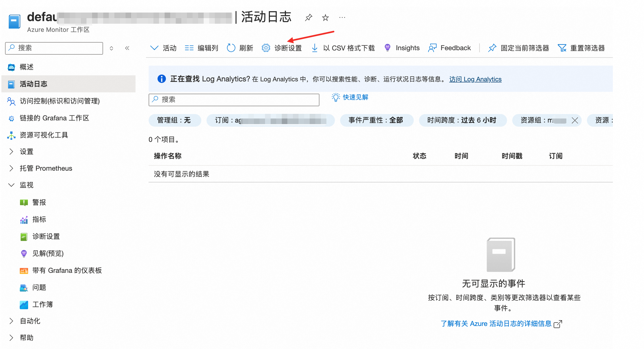644x349 pixels.
Task: Click the 编辑列 columns icon
Action: 189,48
